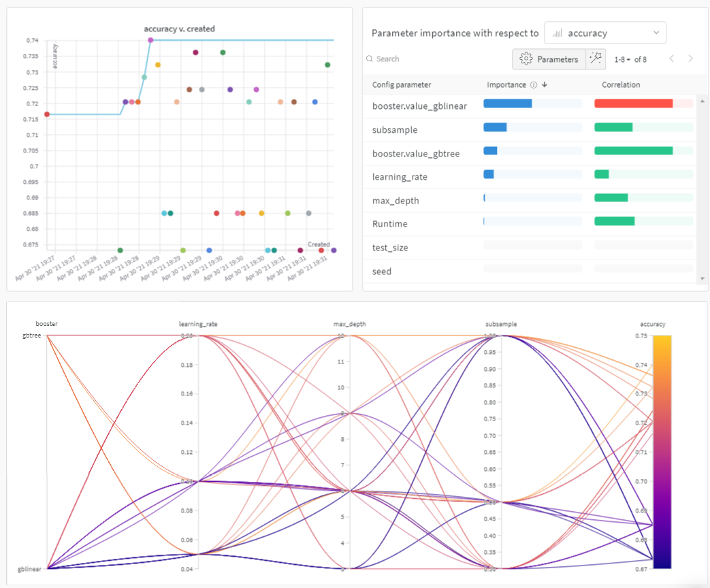Select the purple point at accuracy 0.74
The image size is (710, 588).
click(150, 40)
